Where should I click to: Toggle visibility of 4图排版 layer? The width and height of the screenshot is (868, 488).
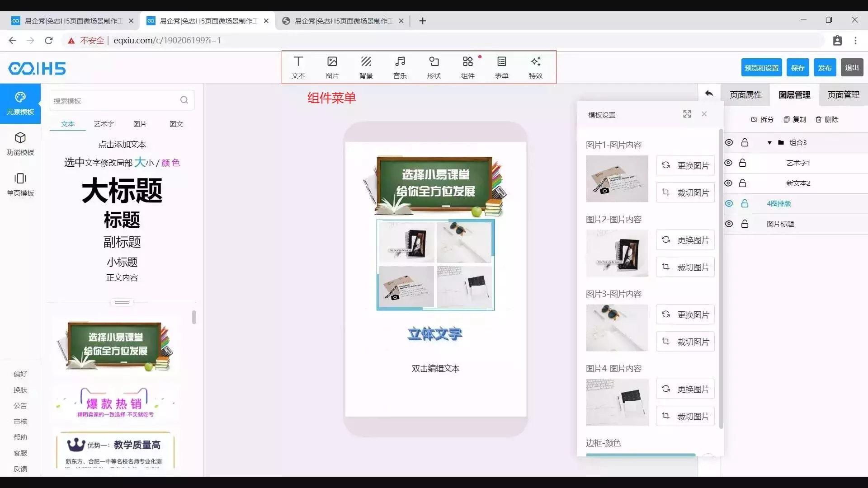pos(729,203)
